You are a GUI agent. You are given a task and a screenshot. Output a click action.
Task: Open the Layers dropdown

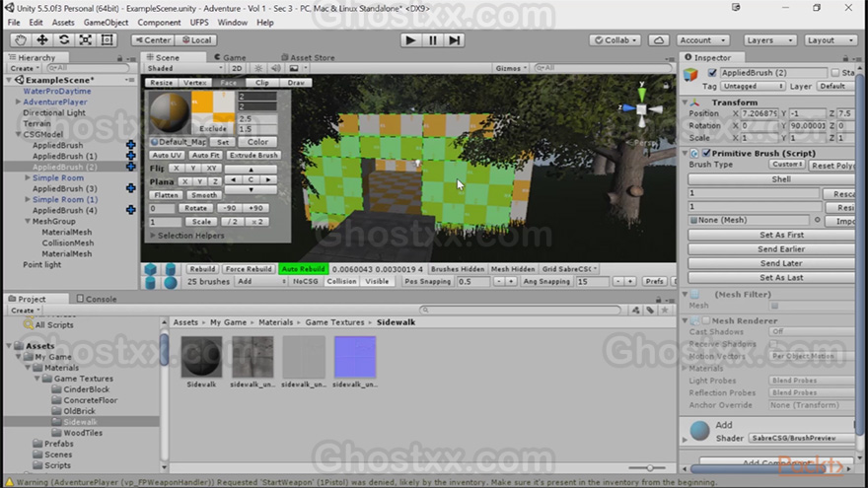[x=769, y=40]
